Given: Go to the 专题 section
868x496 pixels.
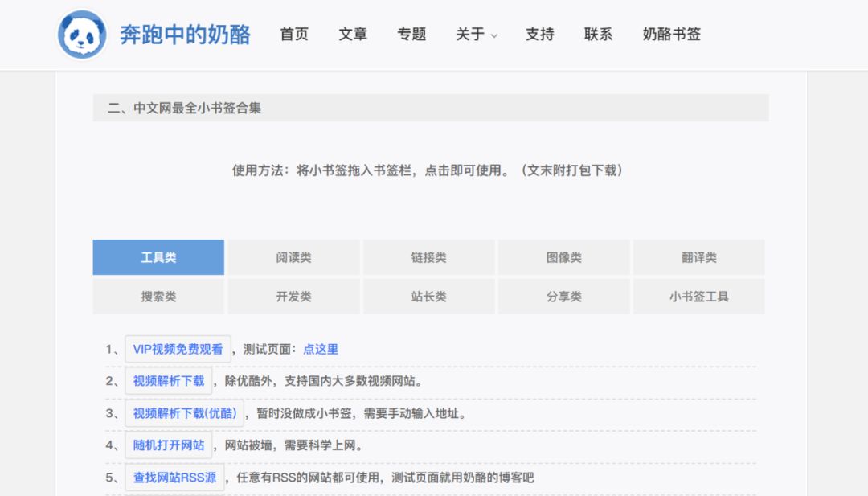Looking at the screenshot, I should coord(412,35).
